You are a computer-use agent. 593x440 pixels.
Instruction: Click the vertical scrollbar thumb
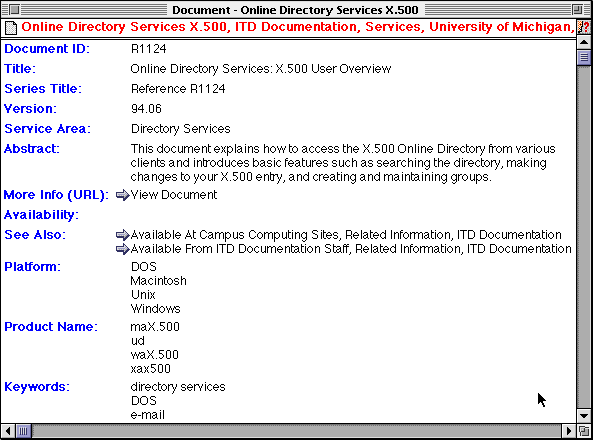pos(584,58)
